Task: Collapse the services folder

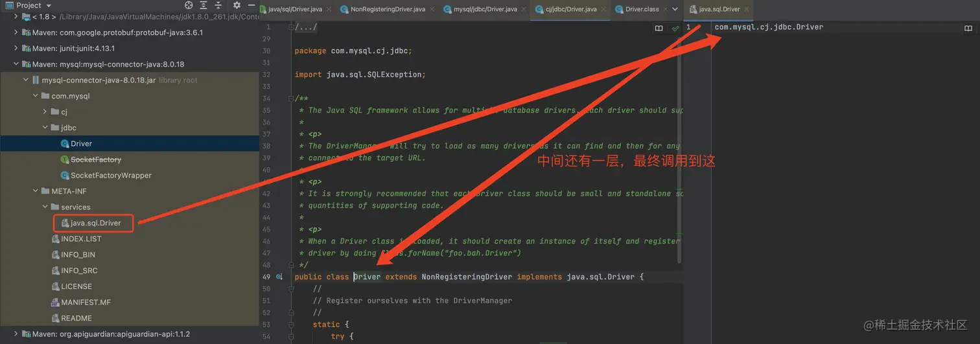Action: [x=45, y=207]
